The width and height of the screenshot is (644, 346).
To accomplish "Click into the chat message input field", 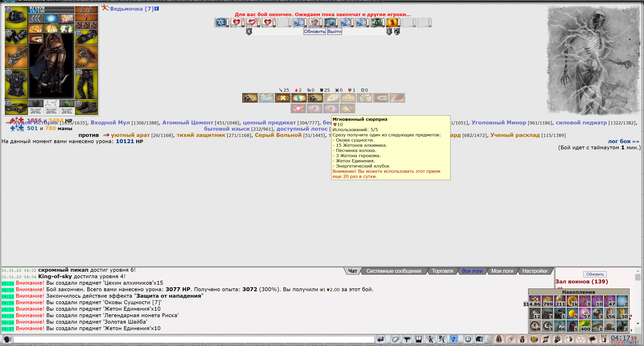I will coord(194,339).
